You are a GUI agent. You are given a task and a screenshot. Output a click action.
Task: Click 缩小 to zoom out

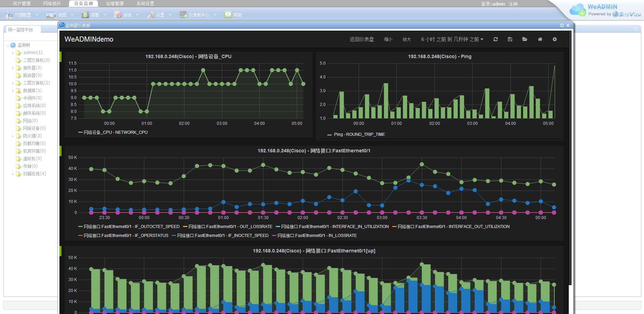388,39
